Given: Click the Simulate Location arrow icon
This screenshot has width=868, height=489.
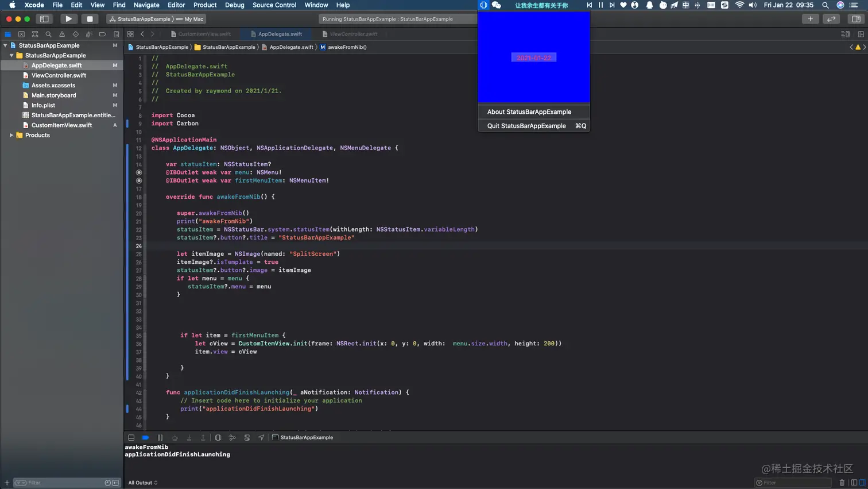Looking at the screenshot, I should [x=261, y=438].
